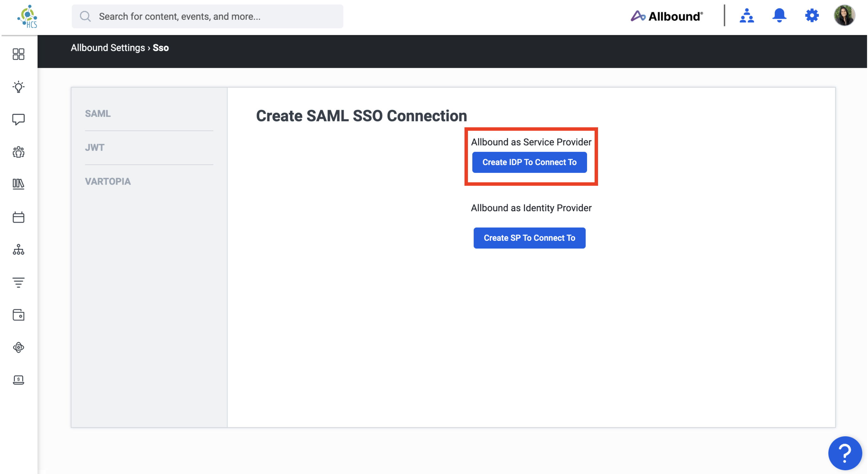868x474 pixels.
Task: Open the atom orbit icon in sidebar
Action: 19,347
